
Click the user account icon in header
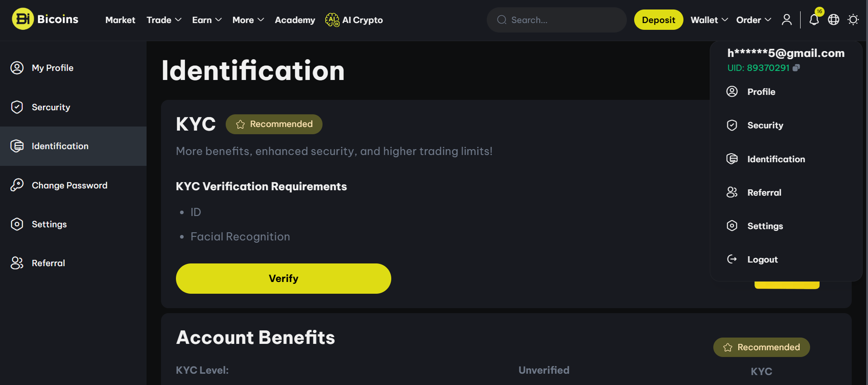coord(787,20)
